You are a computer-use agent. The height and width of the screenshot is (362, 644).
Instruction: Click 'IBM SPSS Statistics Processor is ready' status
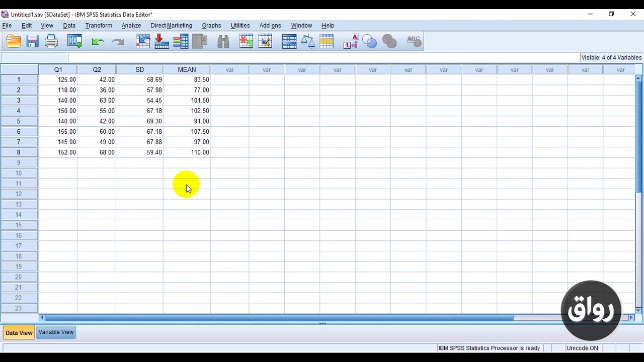[x=489, y=348]
